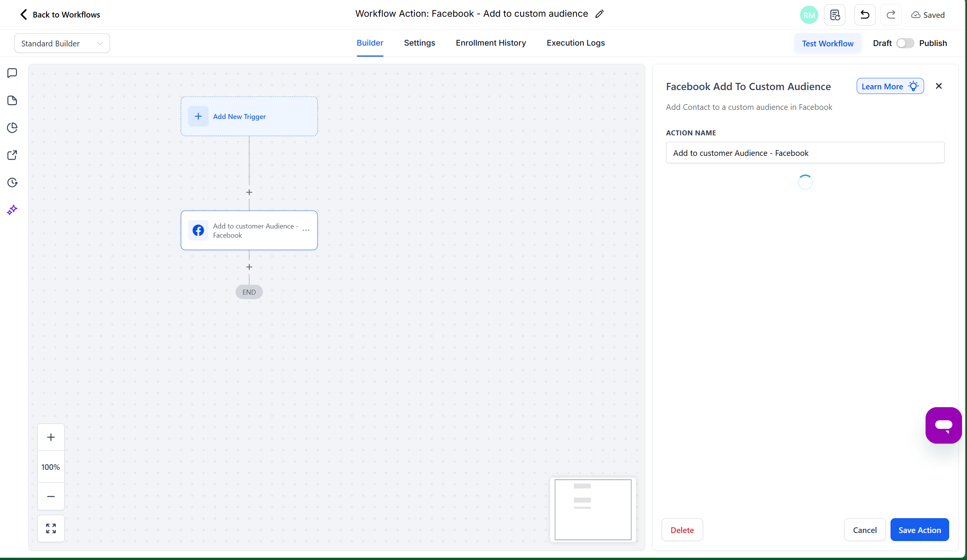Image resolution: width=967 pixels, height=560 pixels.
Task: Zoom in using the plus control on canvas
Action: click(x=51, y=437)
